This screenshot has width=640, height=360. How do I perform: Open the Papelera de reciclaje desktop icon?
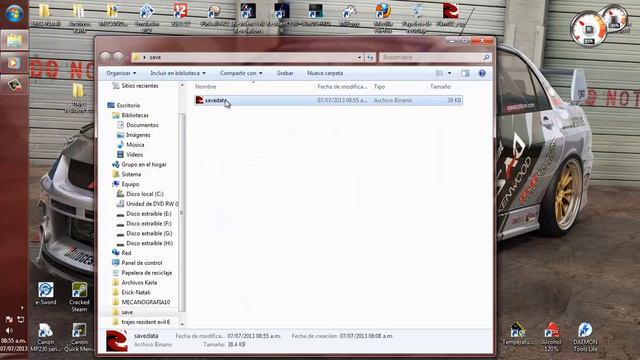pos(417,17)
